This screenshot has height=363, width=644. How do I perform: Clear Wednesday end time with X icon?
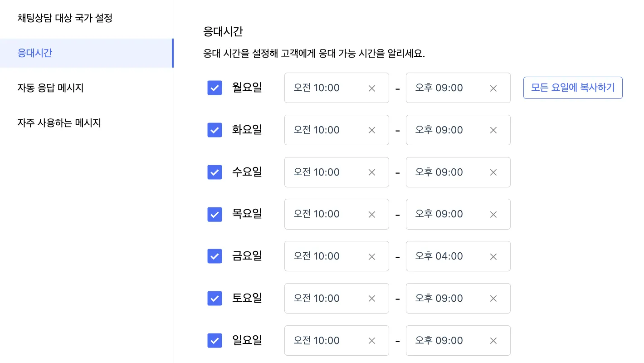(493, 172)
